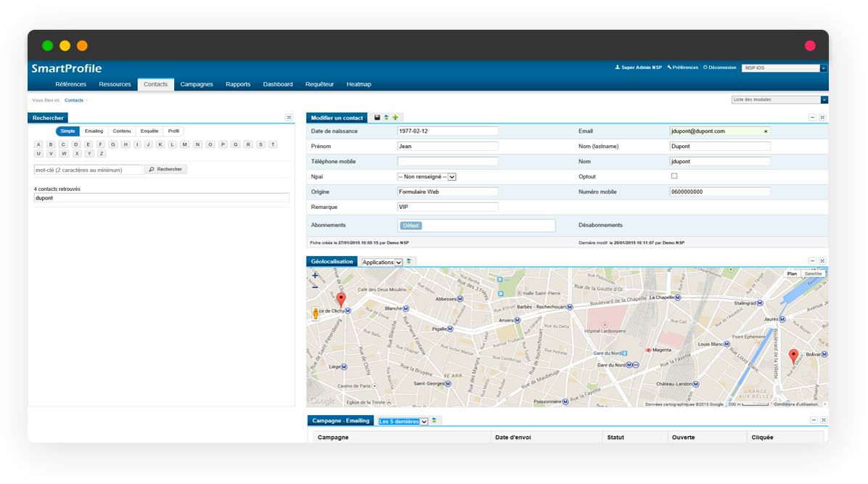Expand the Liste des modules dropdown
Image resolution: width=868 pixels, height=484 pixels.
point(824,99)
